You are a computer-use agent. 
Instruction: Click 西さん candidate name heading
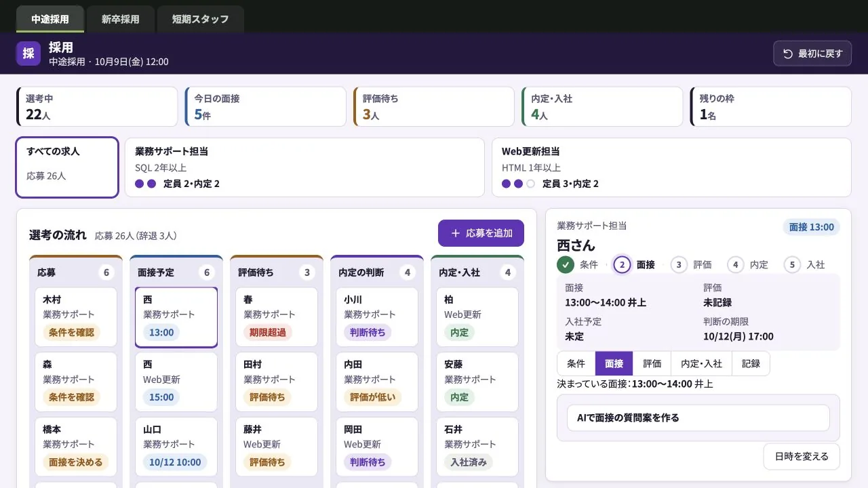point(576,245)
